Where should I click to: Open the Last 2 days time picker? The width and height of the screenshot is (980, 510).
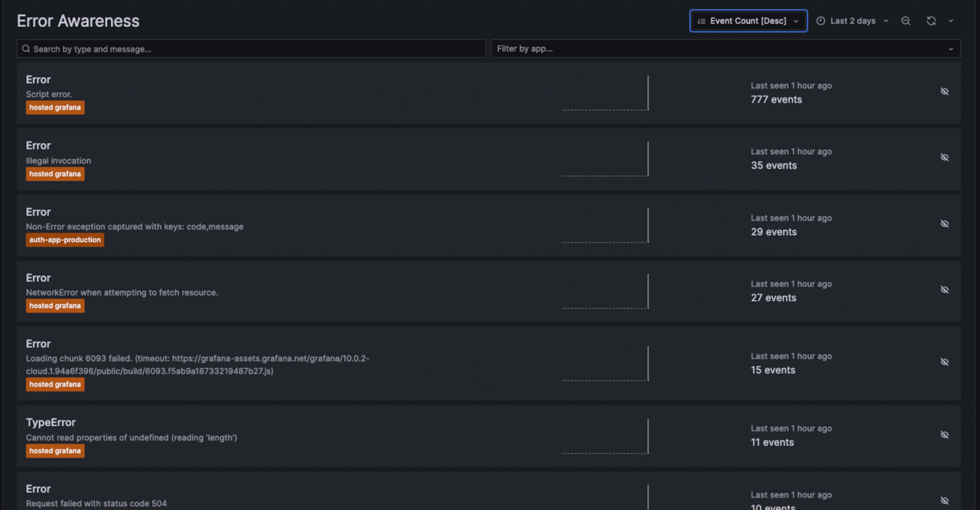tap(853, 21)
